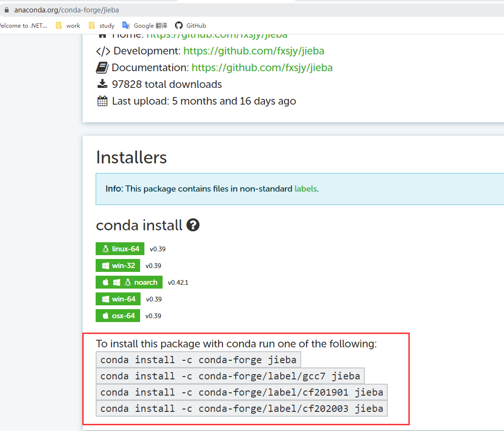The width and height of the screenshot is (504, 431).
Task: Select the osx-64 installer badge
Action: click(118, 315)
